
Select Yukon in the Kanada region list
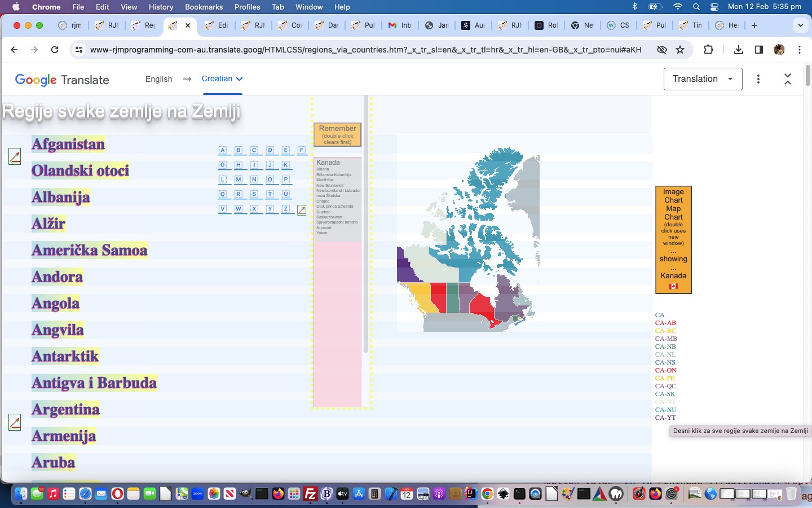322,233
